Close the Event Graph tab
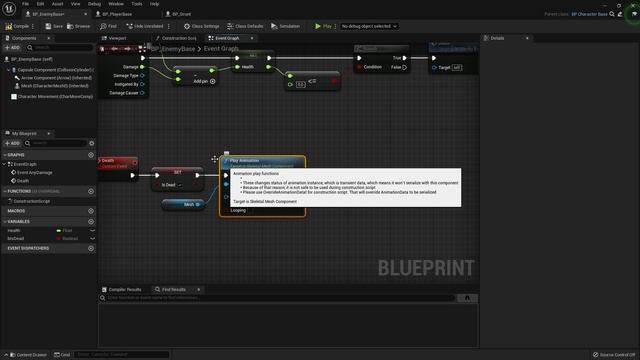 tap(252, 38)
